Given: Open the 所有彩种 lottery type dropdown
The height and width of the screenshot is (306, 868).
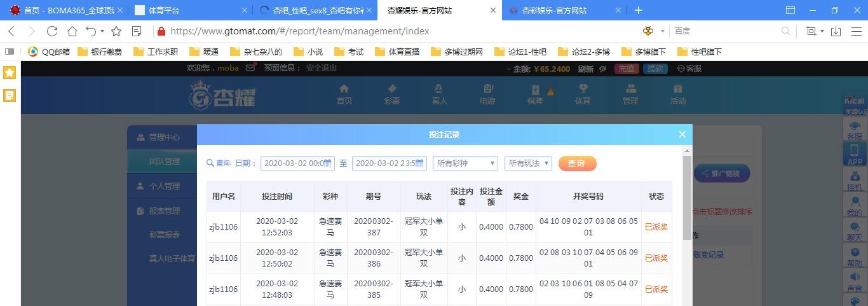Looking at the screenshot, I should [x=465, y=163].
